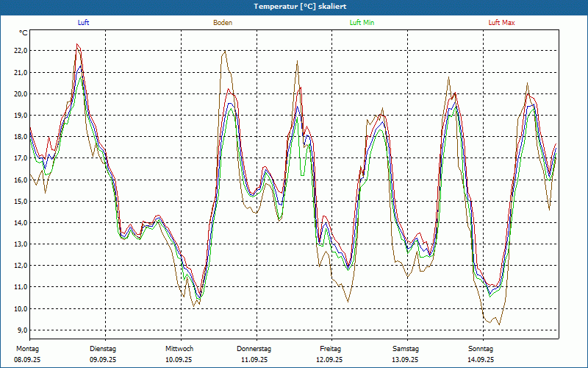This screenshot has height=368, width=588.
Task: Click the 'Luft Max' legend label
Action: point(501,23)
